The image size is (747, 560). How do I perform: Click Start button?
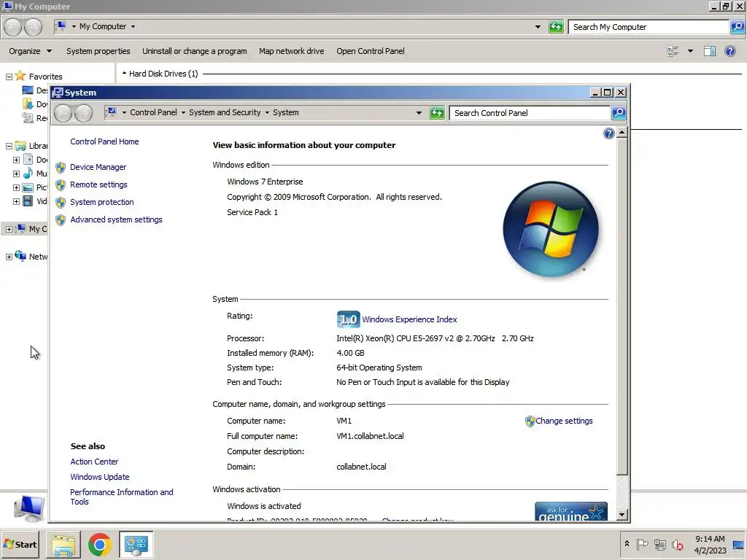click(x=21, y=544)
